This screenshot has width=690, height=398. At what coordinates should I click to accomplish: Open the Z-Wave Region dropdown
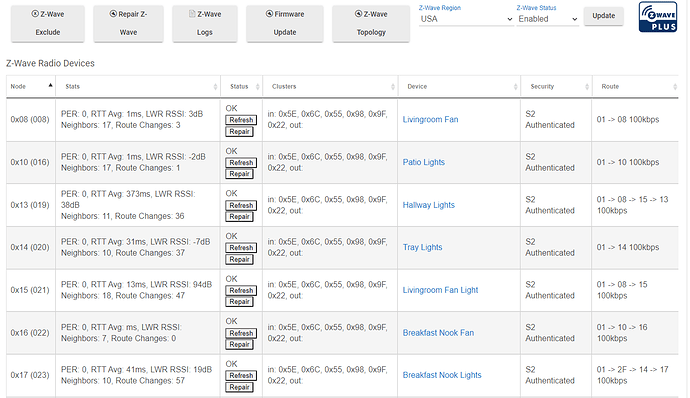click(466, 19)
